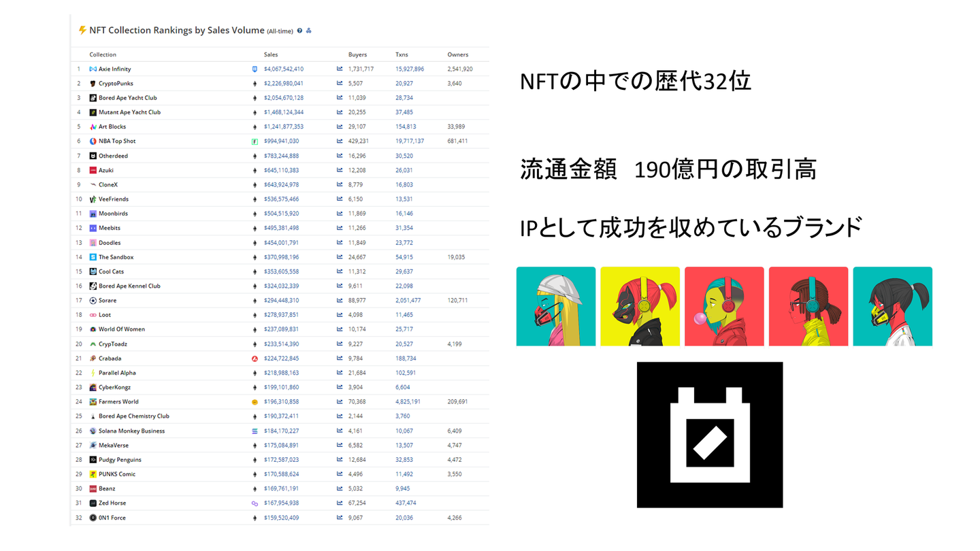
Task: Click the character thumbnail blowing bubble gum
Action: click(724, 306)
